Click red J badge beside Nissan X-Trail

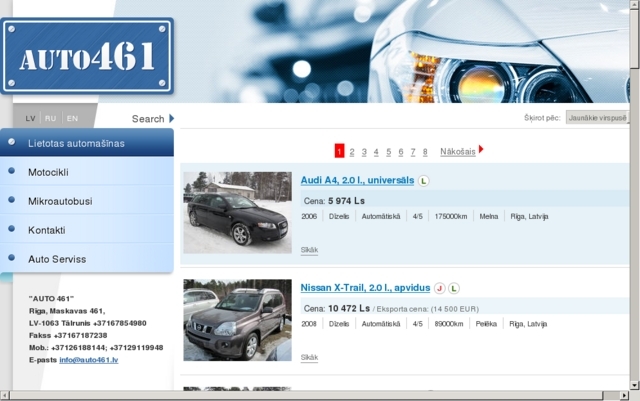[x=440, y=288]
